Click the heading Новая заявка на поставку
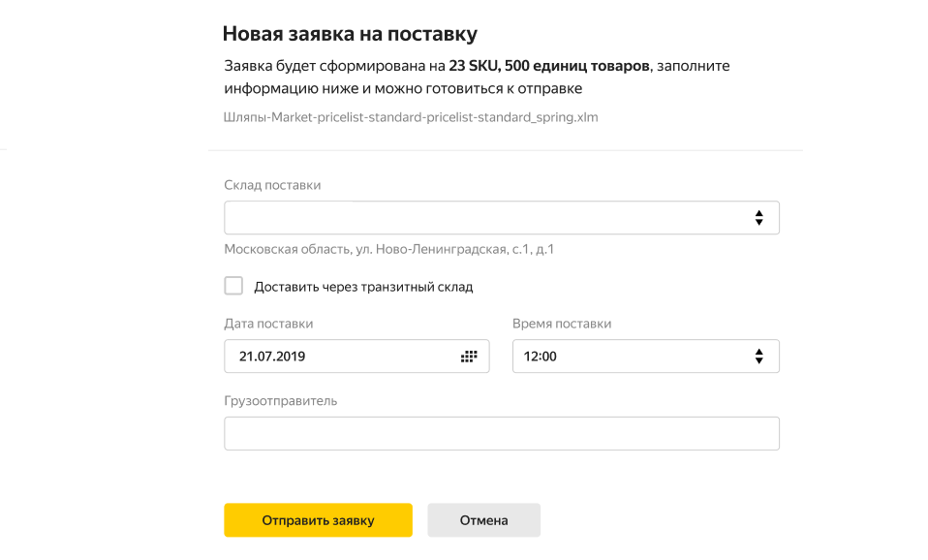 pos(350,34)
